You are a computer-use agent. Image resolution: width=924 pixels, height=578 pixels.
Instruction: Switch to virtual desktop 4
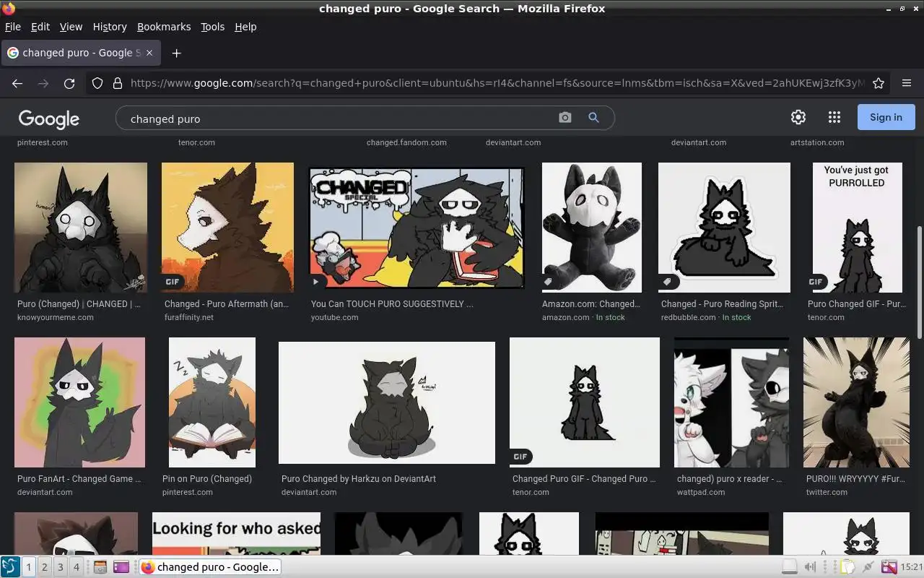[x=76, y=567]
